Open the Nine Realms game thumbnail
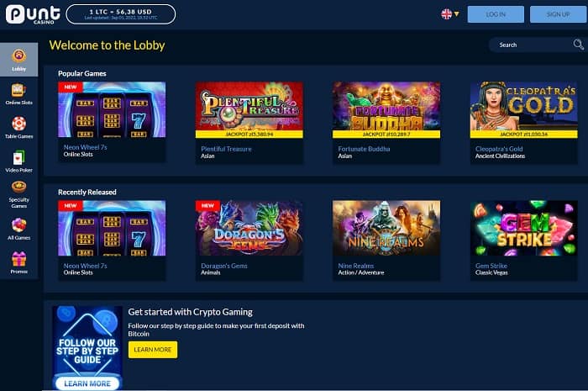 point(386,228)
